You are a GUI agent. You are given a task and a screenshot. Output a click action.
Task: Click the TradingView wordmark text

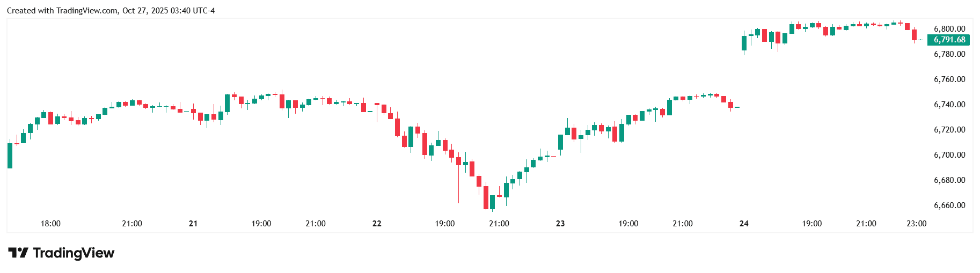(x=74, y=253)
